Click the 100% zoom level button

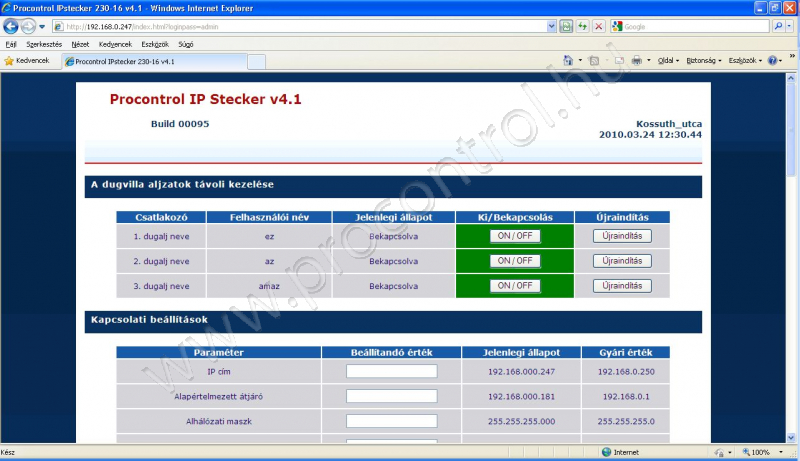coord(756,452)
